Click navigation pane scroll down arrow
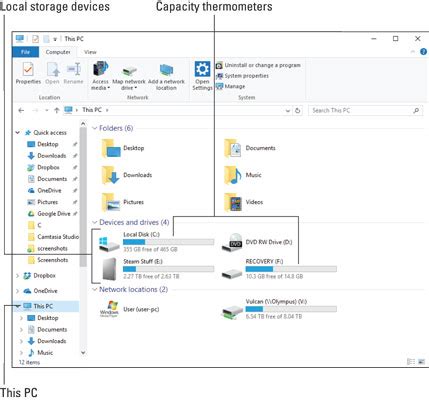The image size is (429, 400). point(83,353)
